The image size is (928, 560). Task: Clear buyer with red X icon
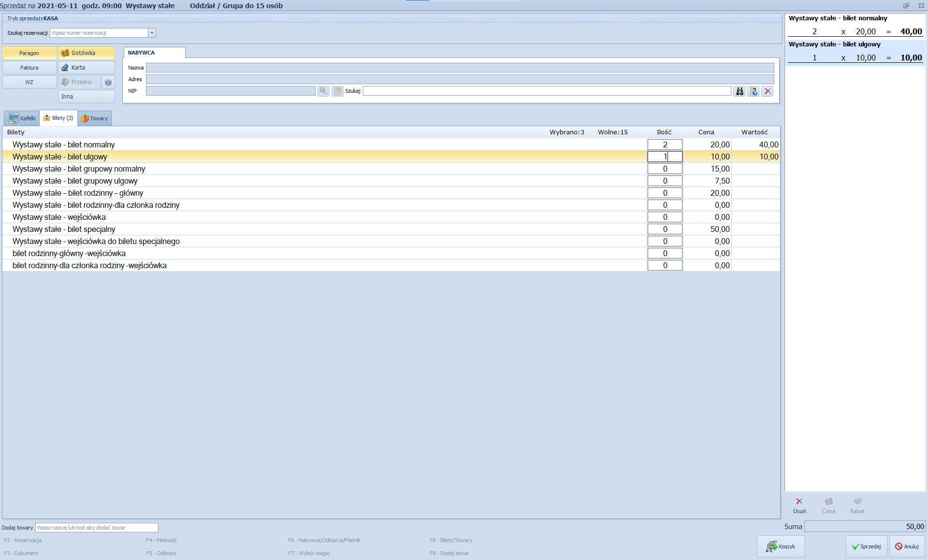click(x=768, y=91)
